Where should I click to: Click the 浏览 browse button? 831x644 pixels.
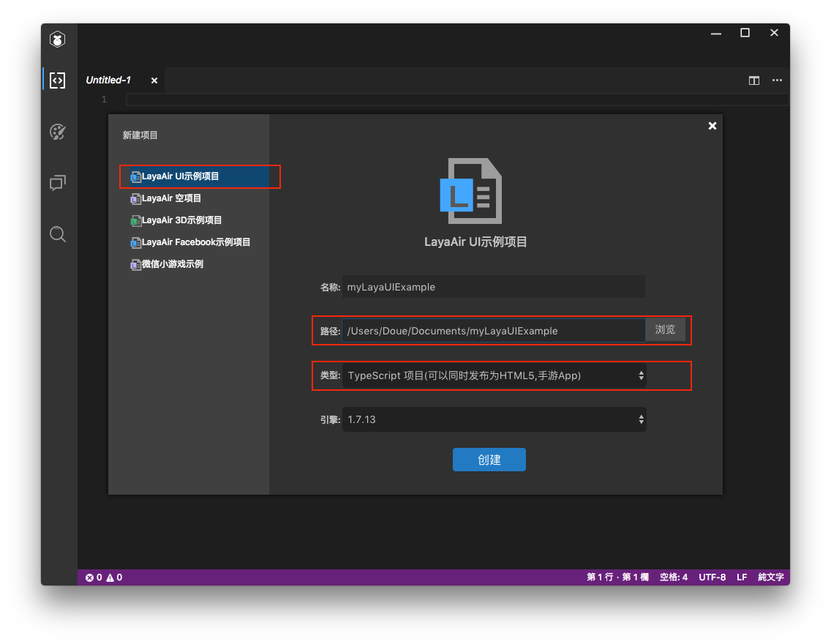click(x=665, y=330)
